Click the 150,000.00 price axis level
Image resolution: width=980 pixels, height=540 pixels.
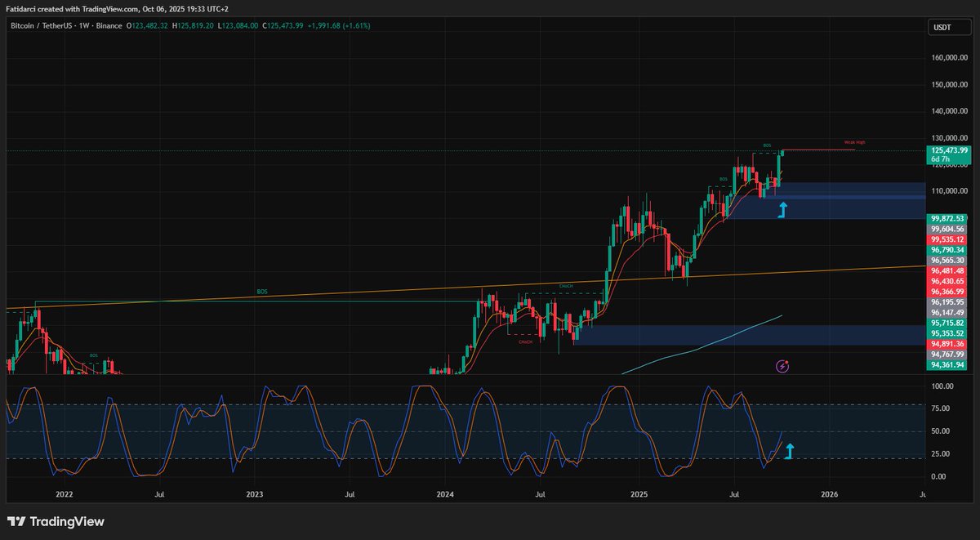[x=948, y=85]
